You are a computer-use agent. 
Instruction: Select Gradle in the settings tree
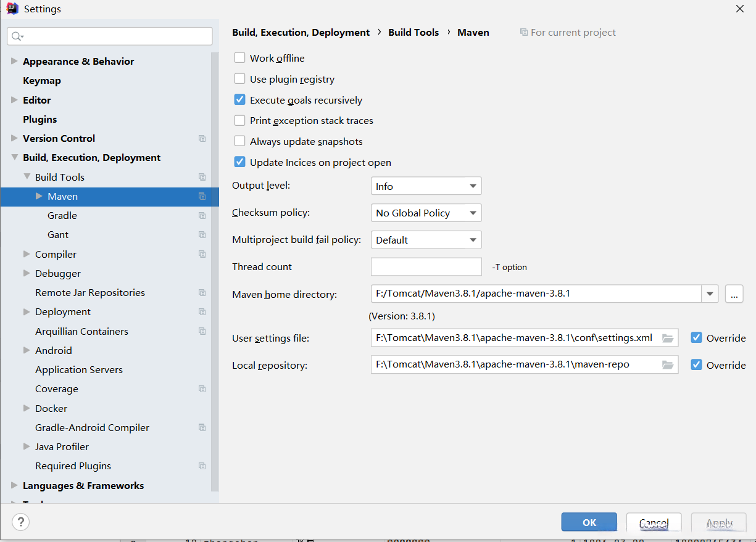point(62,216)
